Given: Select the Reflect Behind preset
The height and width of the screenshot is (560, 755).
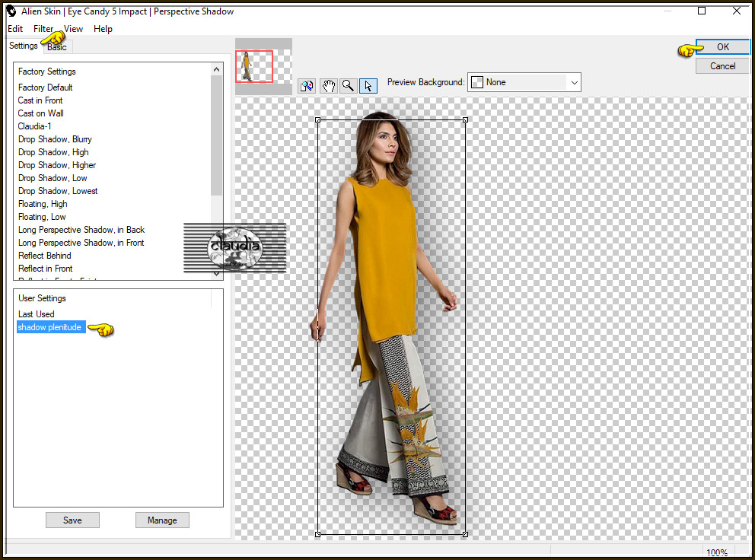Looking at the screenshot, I should 45,256.
